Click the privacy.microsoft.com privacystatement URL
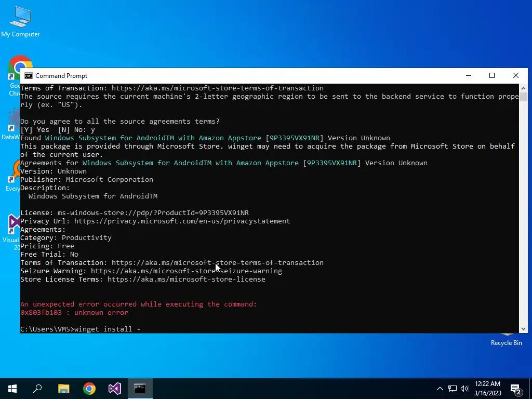Screen dimensions: 532x399 (x=182, y=221)
